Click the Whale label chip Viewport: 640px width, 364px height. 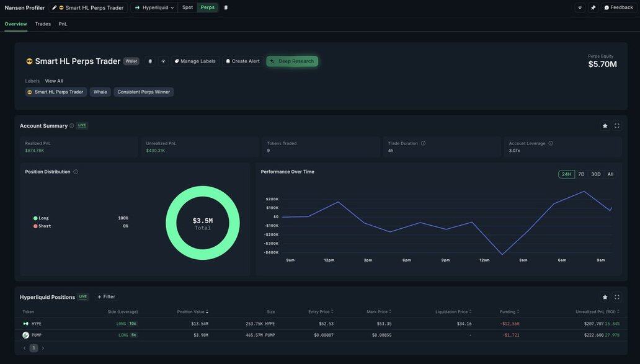pyautogui.click(x=100, y=92)
